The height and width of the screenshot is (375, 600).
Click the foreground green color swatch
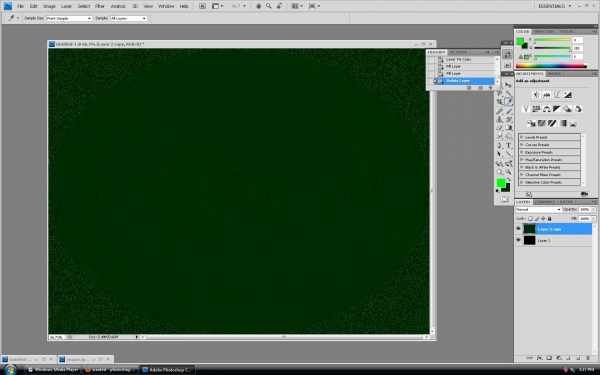pyautogui.click(x=501, y=183)
